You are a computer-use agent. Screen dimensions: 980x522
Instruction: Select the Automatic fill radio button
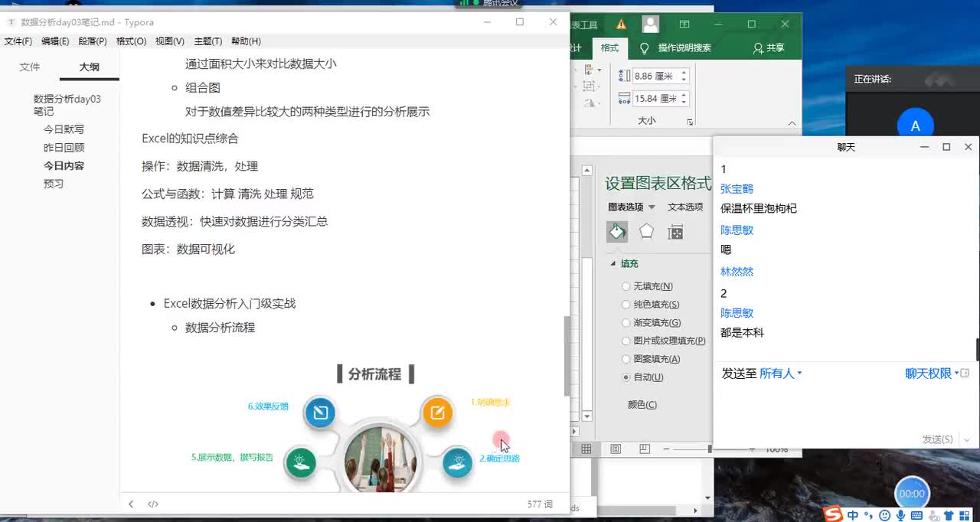(x=626, y=377)
